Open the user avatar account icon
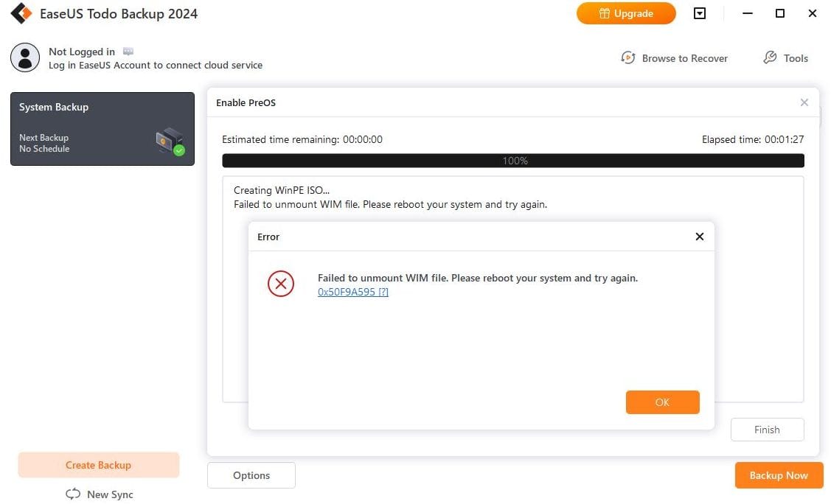The width and height of the screenshot is (831, 504). pos(25,57)
